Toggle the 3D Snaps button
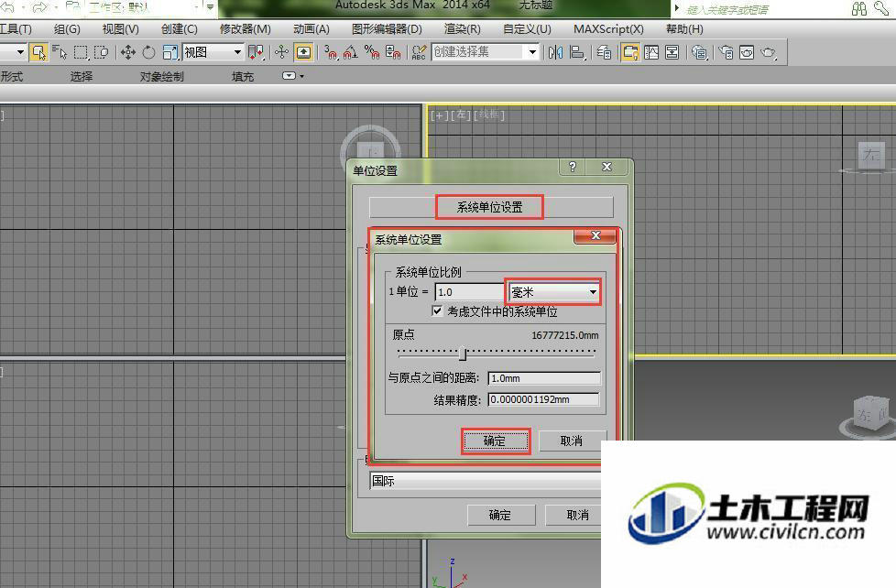This screenshot has height=588, width=896. tap(331, 52)
